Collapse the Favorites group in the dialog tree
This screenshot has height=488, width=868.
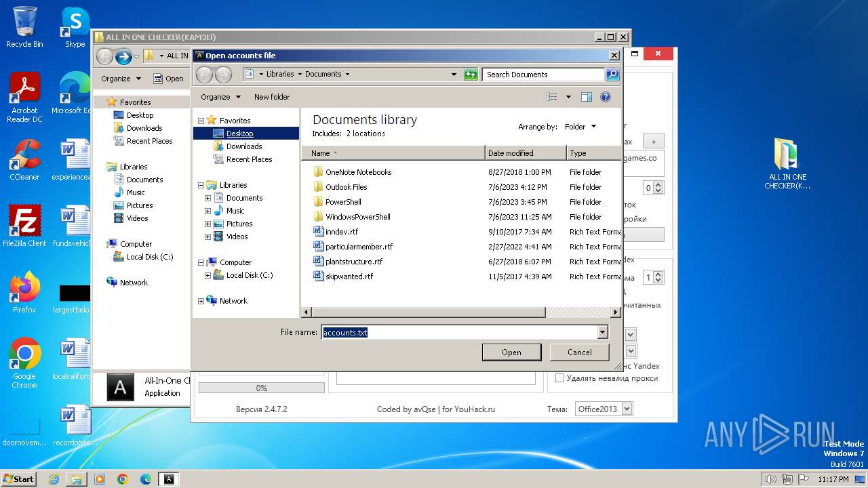(x=201, y=121)
